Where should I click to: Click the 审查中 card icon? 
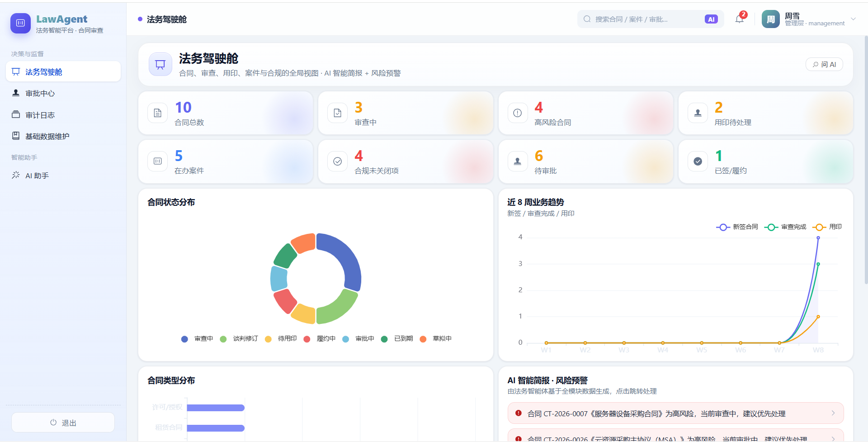(x=338, y=113)
